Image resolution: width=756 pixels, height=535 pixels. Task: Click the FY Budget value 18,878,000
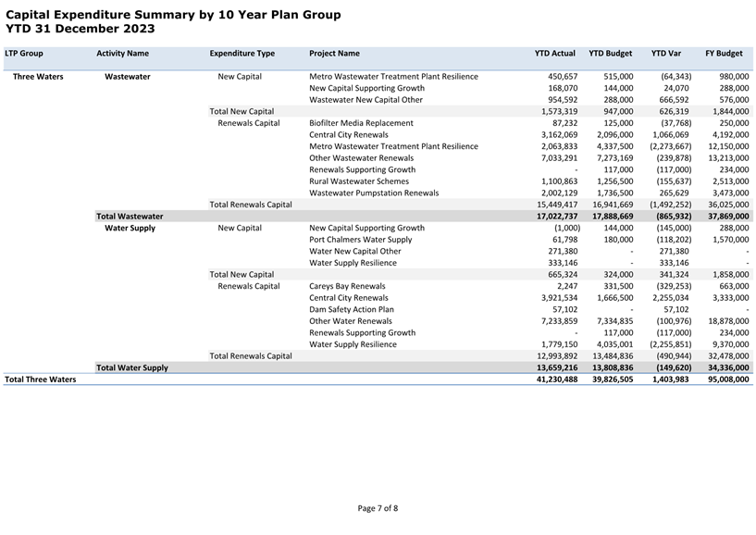728,321
